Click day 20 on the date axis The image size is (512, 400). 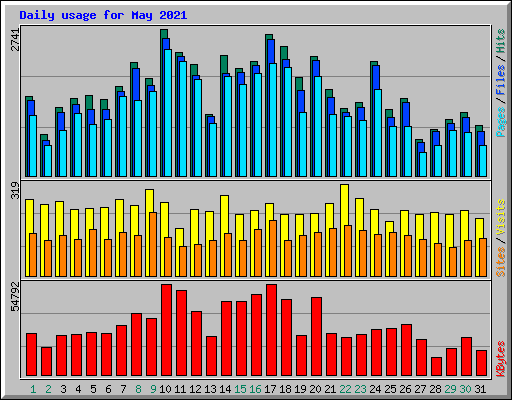click(315, 389)
